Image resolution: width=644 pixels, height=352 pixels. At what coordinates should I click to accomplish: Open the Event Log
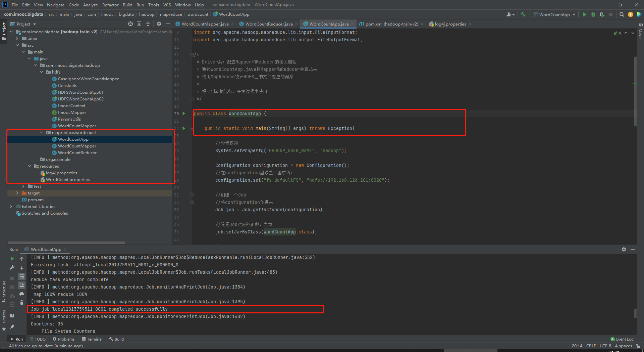(x=622, y=339)
